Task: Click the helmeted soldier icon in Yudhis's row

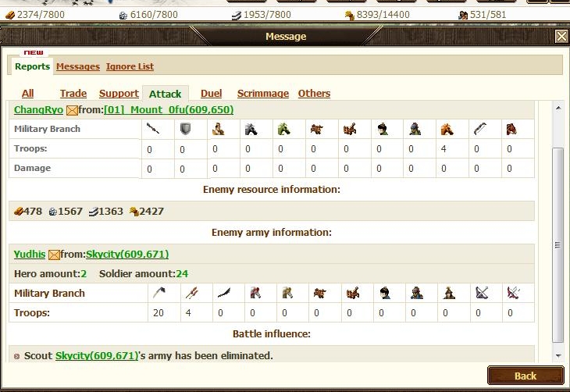Action: pyautogui.click(x=417, y=293)
